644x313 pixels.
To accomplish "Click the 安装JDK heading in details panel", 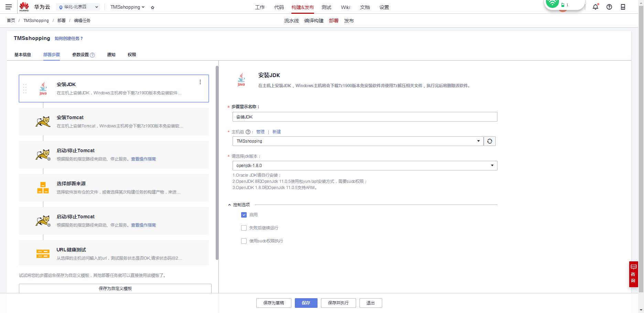I will tap(269, 75).
